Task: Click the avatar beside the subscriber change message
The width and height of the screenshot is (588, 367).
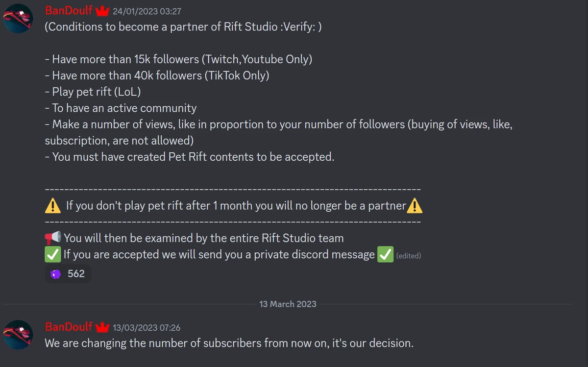Action: pos(18,335)
